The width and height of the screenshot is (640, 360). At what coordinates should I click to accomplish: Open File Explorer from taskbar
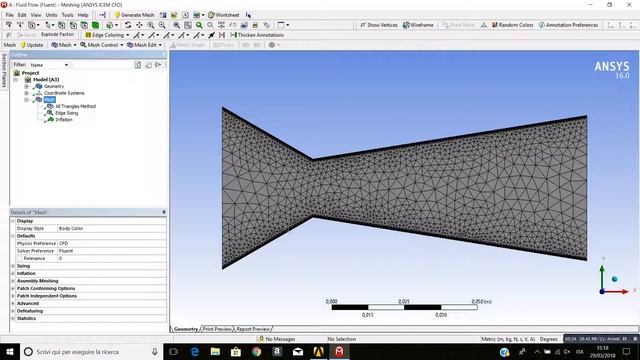[215, 351]
